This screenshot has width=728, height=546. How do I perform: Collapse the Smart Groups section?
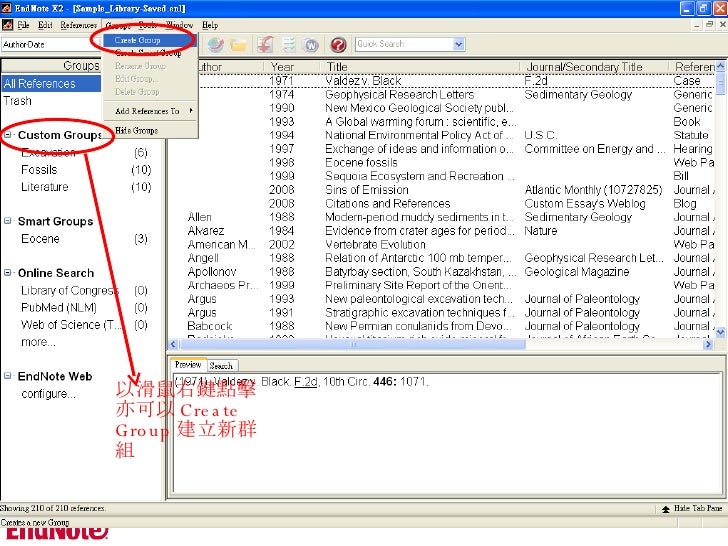point(8,221)
